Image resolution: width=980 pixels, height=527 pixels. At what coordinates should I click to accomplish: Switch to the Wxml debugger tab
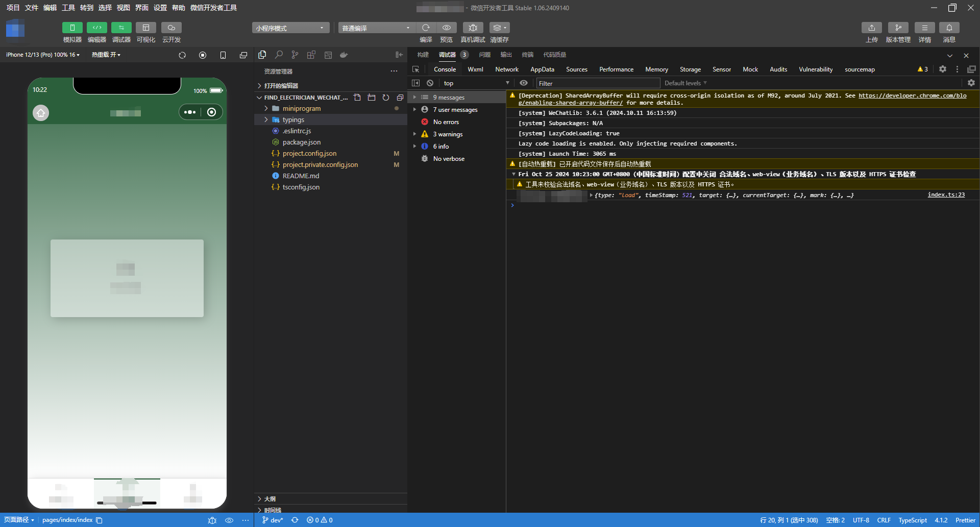[x=475, y=69]
